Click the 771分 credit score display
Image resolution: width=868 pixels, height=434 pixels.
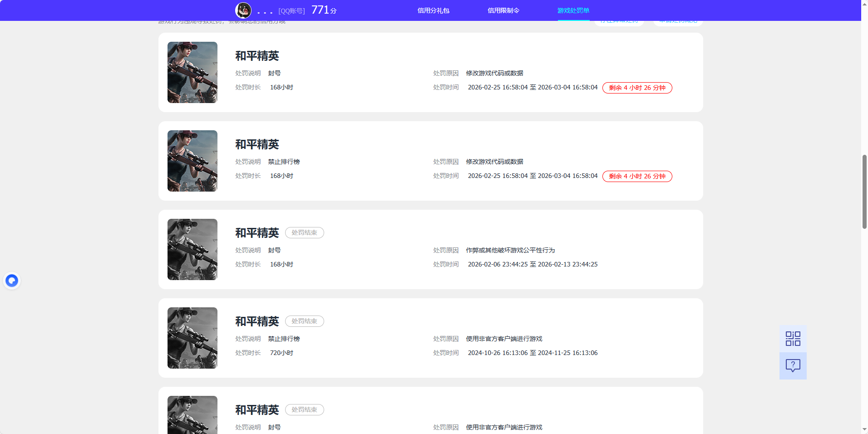(x=323, y=10)
